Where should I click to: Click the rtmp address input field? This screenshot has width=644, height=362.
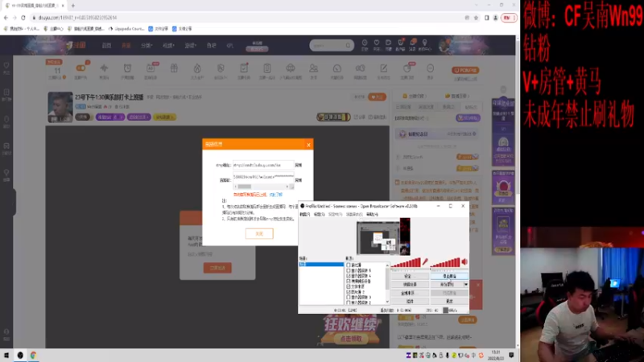(x=263, y=165)
